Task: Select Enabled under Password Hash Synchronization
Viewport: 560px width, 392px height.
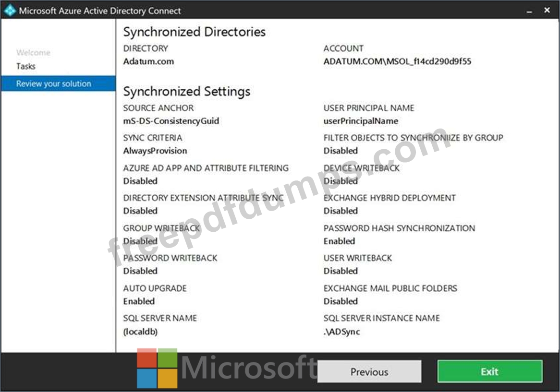Action: coord(339,241)
